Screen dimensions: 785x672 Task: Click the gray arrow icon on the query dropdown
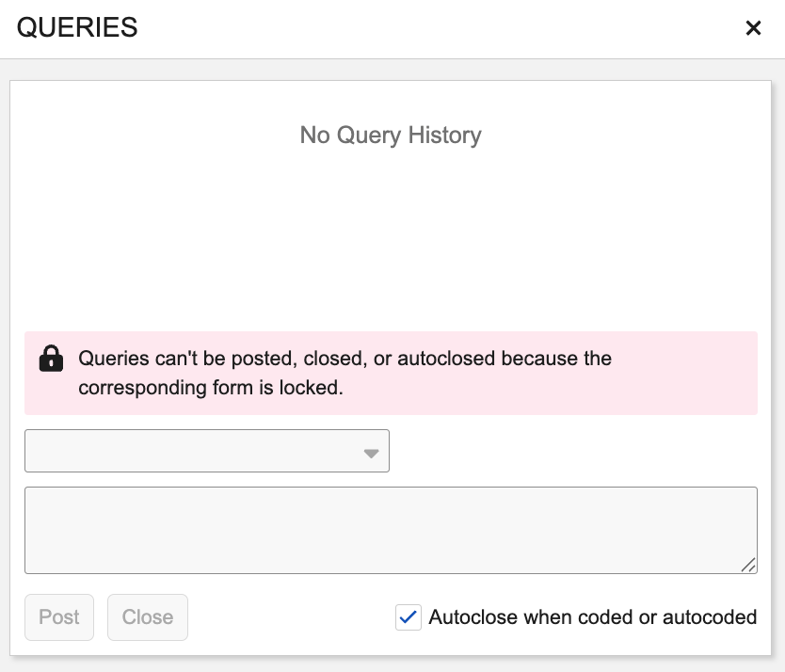click(372, 453)
